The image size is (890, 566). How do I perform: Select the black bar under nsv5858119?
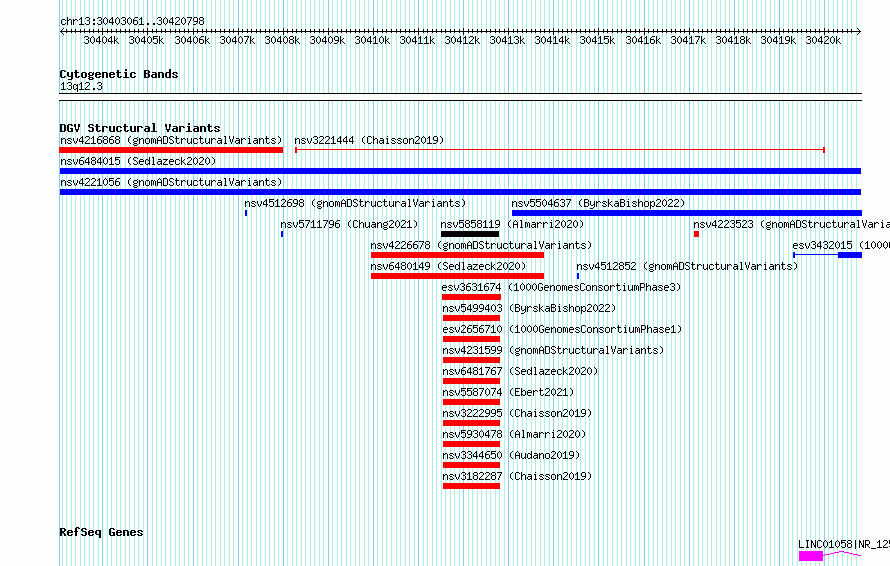[x=470, y=234]
